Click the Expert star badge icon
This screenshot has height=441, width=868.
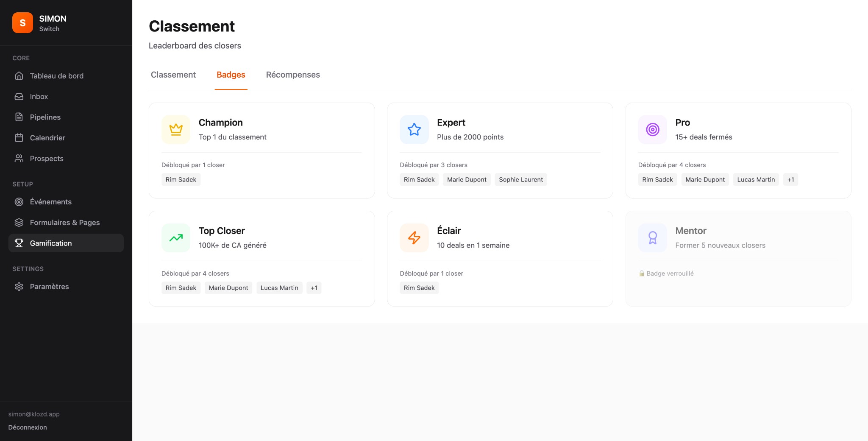tap(414, 129)
